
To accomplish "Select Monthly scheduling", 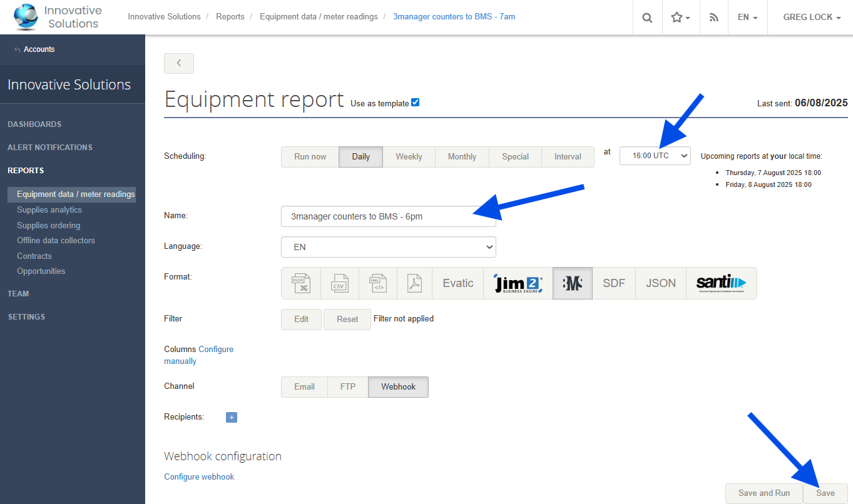I will pos(462,157).
